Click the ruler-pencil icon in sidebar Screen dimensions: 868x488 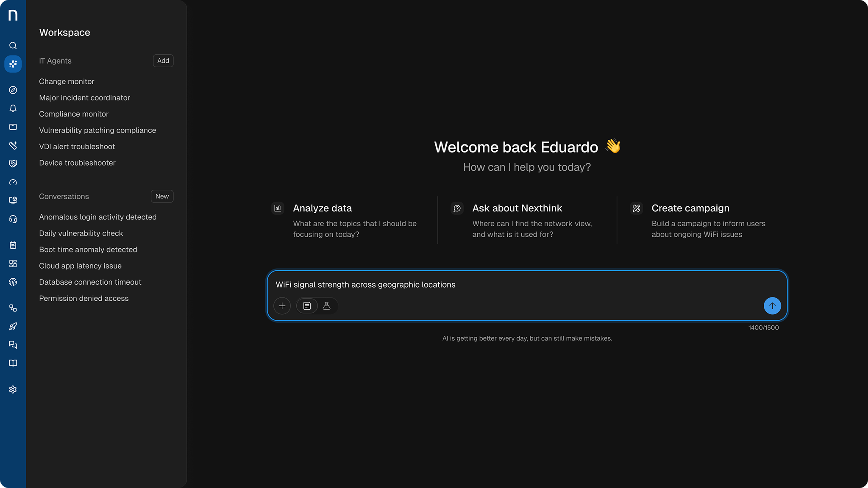tap(13, 145)
